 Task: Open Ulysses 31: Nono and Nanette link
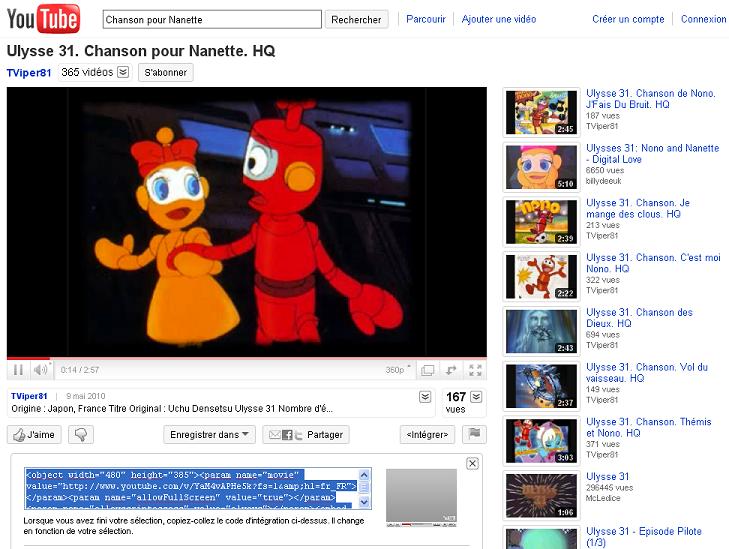[x=652, y=153]
